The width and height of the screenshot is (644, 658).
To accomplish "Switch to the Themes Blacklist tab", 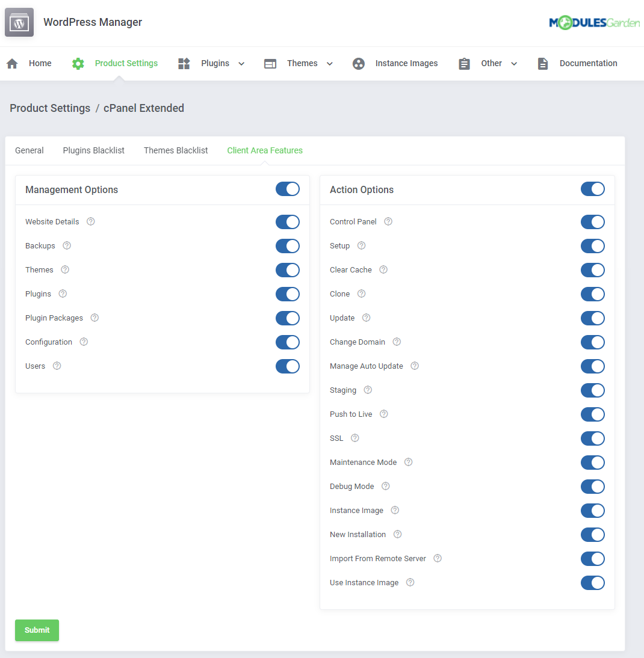I will [176, 150].
